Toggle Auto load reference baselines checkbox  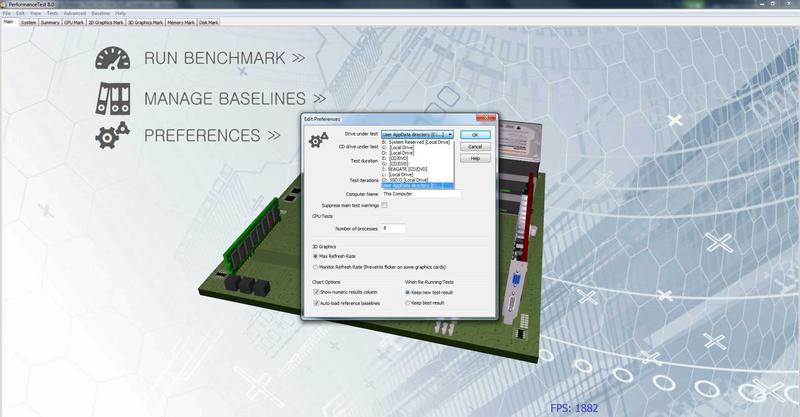point(316,303)
